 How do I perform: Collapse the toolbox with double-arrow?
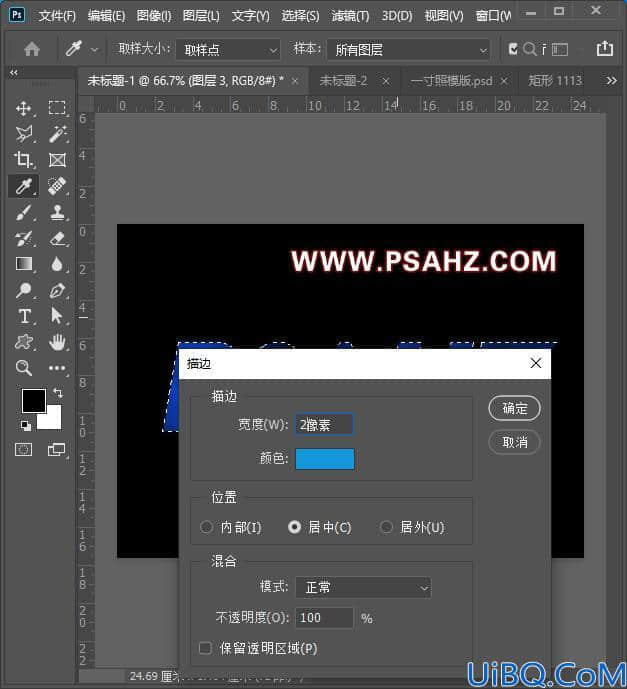click(x=14, y=73)
